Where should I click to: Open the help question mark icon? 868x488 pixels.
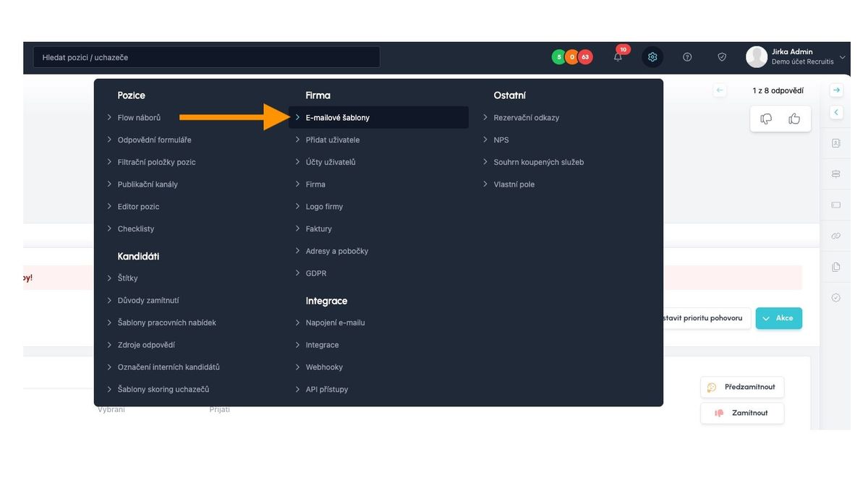coord(687,57)
